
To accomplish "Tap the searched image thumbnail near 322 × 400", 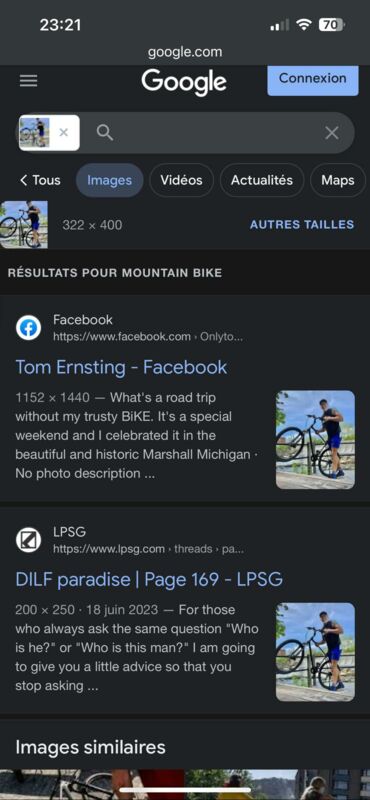I will 24,224.
